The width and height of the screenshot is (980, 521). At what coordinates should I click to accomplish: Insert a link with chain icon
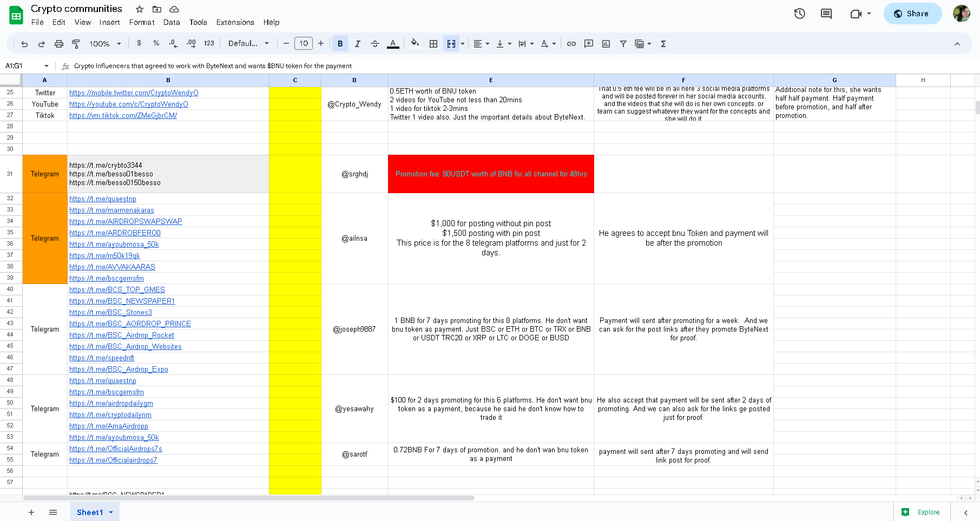tap(571, 44)
